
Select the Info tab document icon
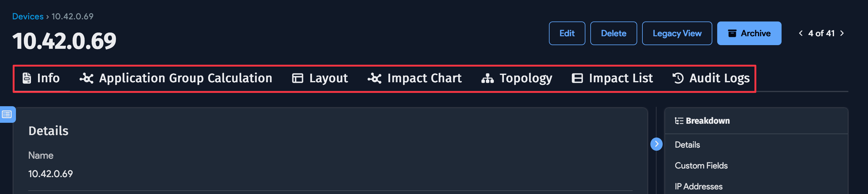[x=26, y=78]
